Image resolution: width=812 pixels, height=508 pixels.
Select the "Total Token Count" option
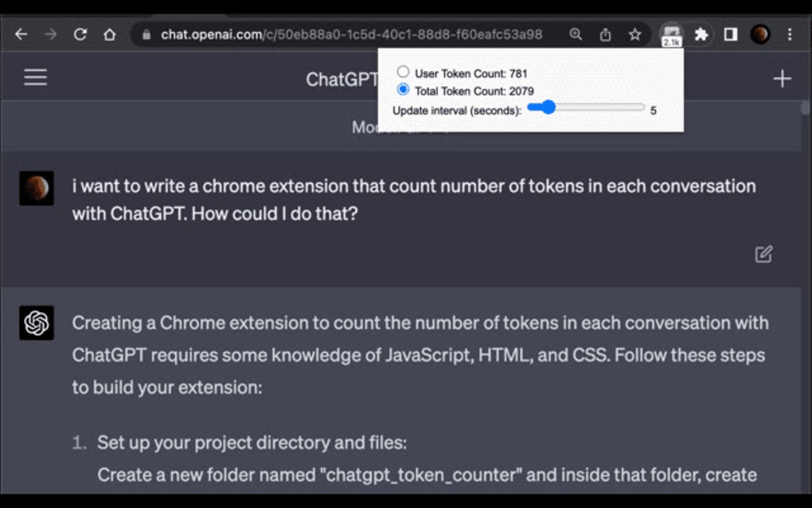click(x=403, y=90)
